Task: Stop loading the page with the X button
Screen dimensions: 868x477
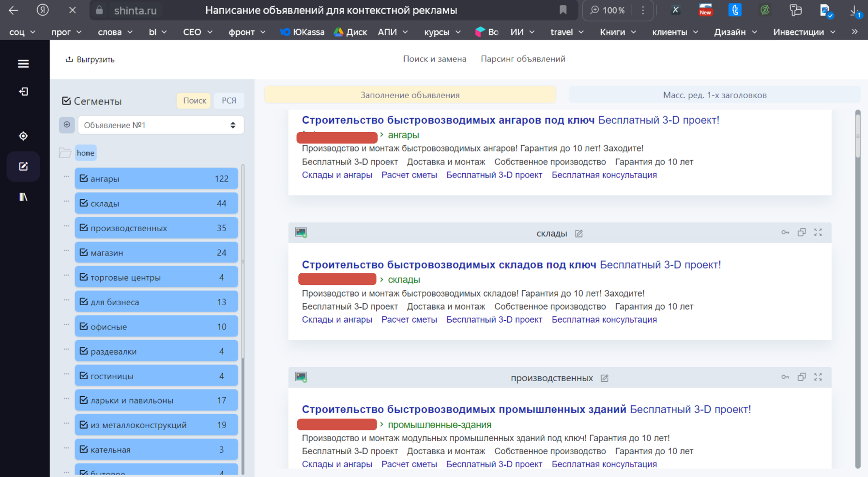Action: 72,10
